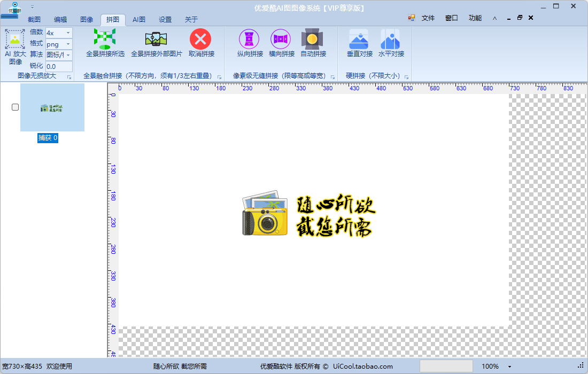Open the 算法 dropdown
This screenshot has height=374, width=588.
pyautogui.click(x=68, y=55)
